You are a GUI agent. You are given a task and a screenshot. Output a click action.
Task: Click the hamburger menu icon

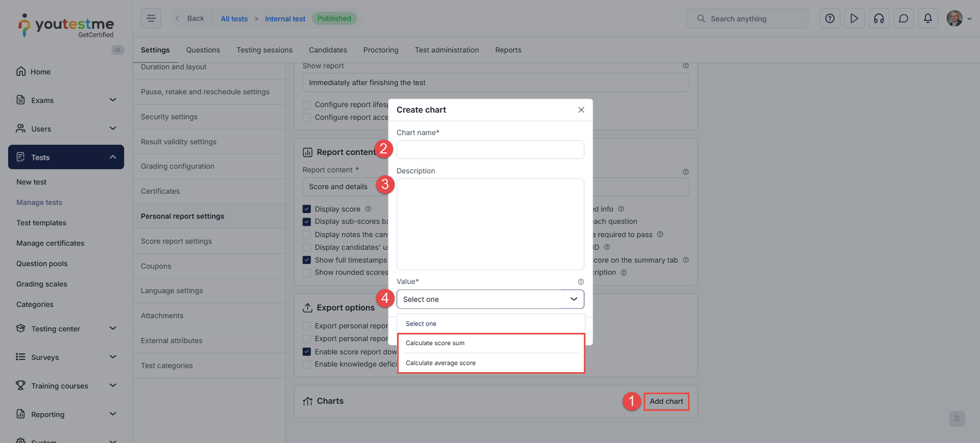pos(151,18)
